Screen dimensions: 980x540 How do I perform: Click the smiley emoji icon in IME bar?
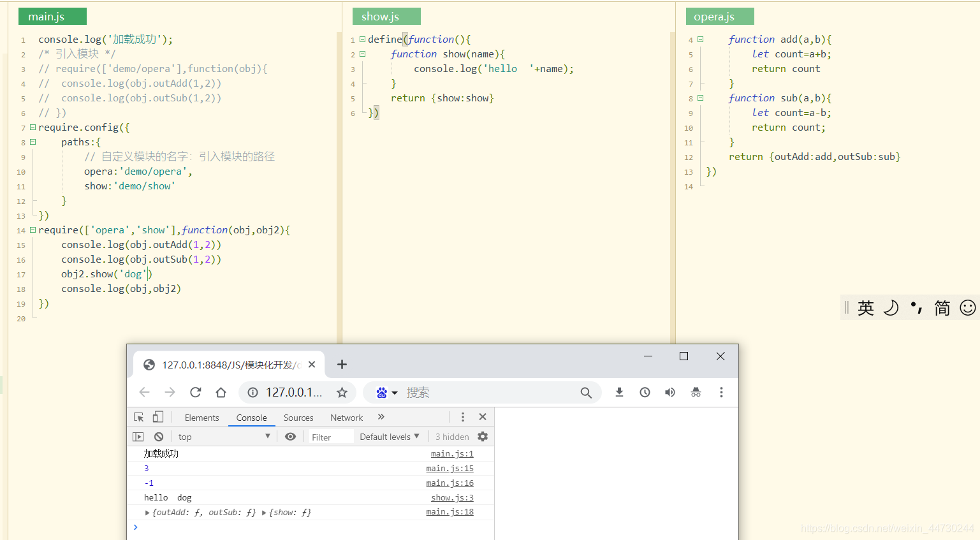pyautogui.click(x=968, y=308)
